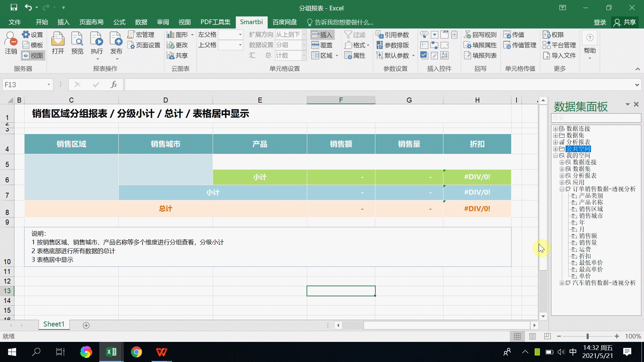Toggle the 插入 insert mode
This screenshot has width=644, height=362.
pyautogui.click(x=322, y=35)
